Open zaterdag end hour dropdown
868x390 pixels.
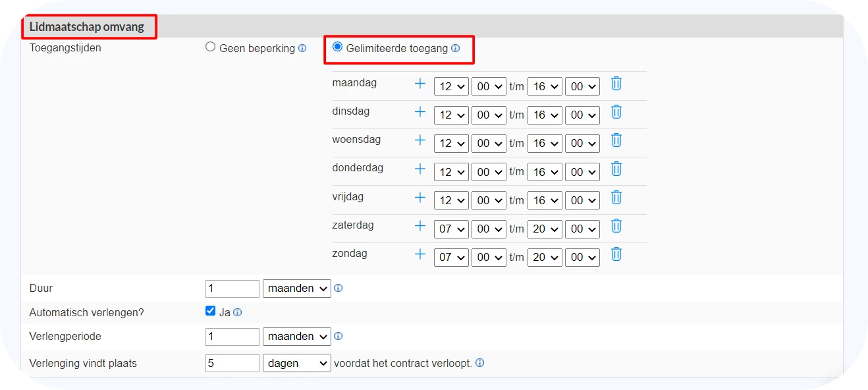click(x=545, y=229)
